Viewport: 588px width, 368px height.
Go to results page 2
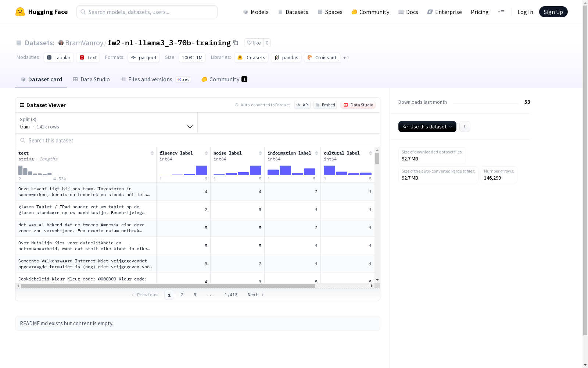182,295
